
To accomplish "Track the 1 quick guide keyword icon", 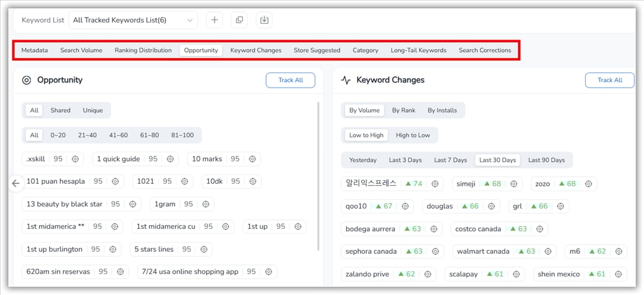I will point(170,159).
